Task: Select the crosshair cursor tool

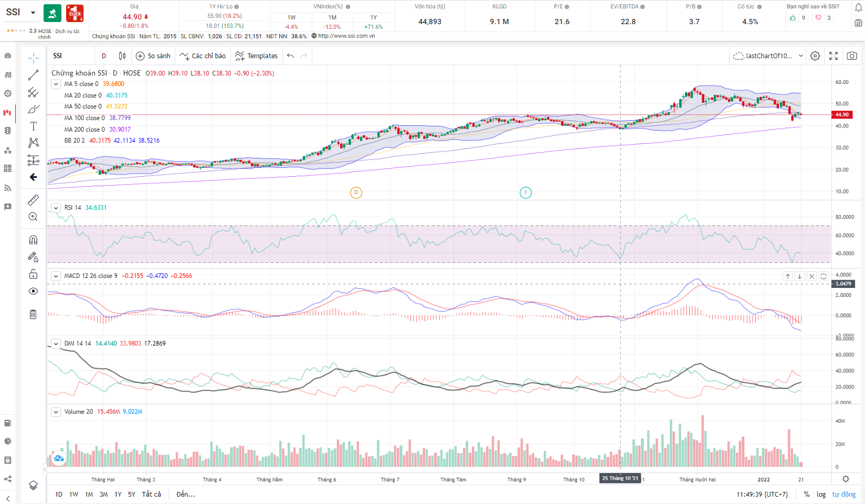Action: click(33, 58)
